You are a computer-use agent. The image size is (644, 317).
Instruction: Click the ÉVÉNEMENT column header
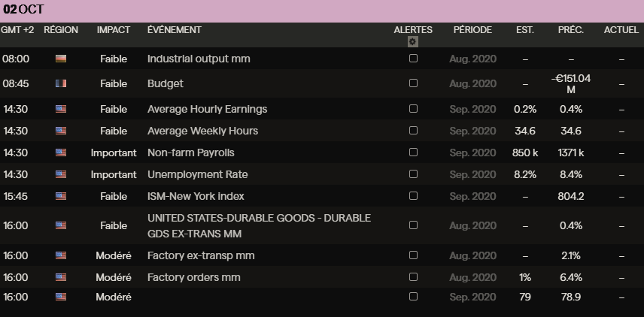point(175,30)
